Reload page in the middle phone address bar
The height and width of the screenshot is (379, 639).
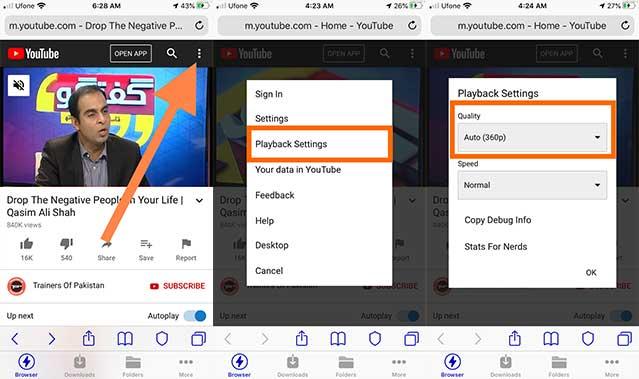pyautogui.click(x=412, y=26)
